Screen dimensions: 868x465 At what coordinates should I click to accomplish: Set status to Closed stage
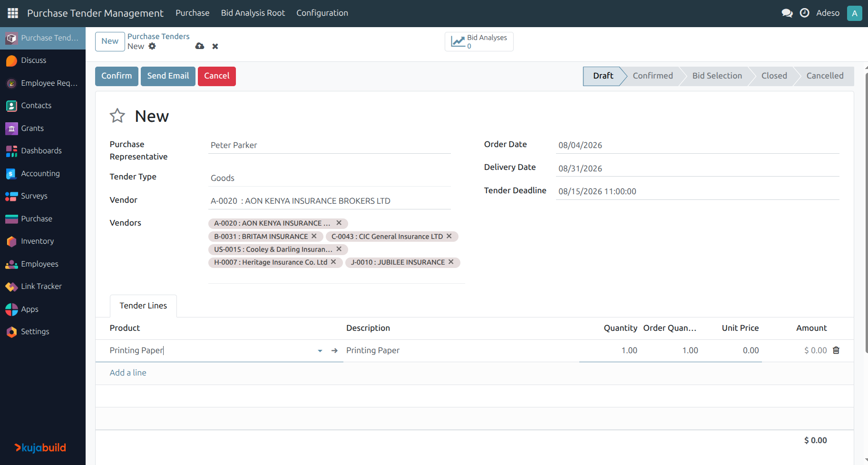coord(774,76)
